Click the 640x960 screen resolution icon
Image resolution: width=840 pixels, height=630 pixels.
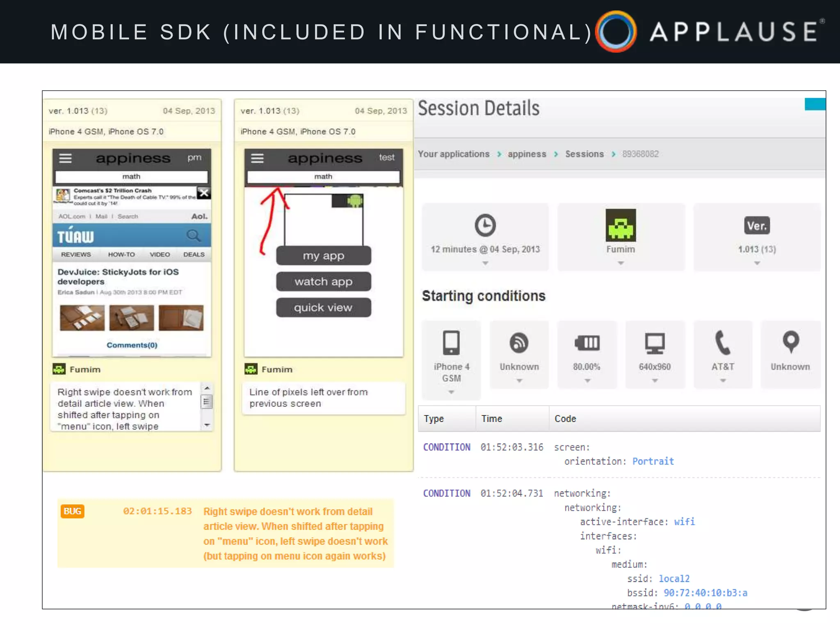655,343
